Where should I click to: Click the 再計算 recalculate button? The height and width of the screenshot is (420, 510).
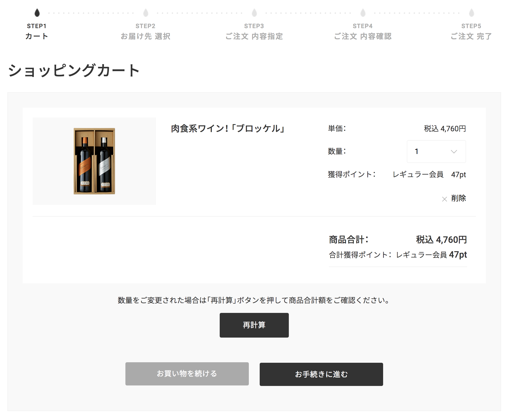click(254, 325)
